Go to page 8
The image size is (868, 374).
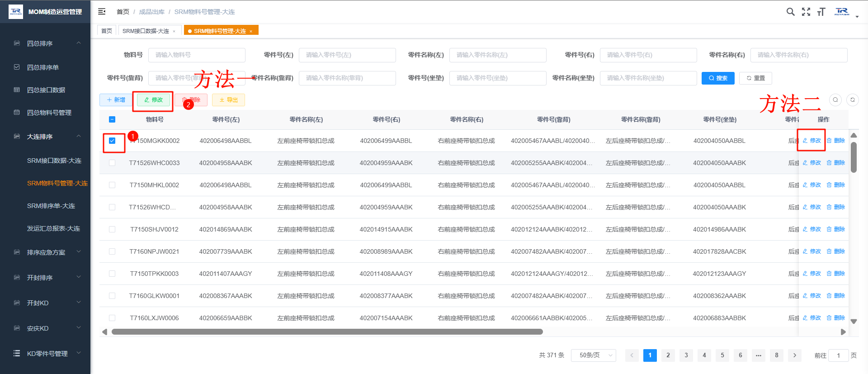(777, 355)
